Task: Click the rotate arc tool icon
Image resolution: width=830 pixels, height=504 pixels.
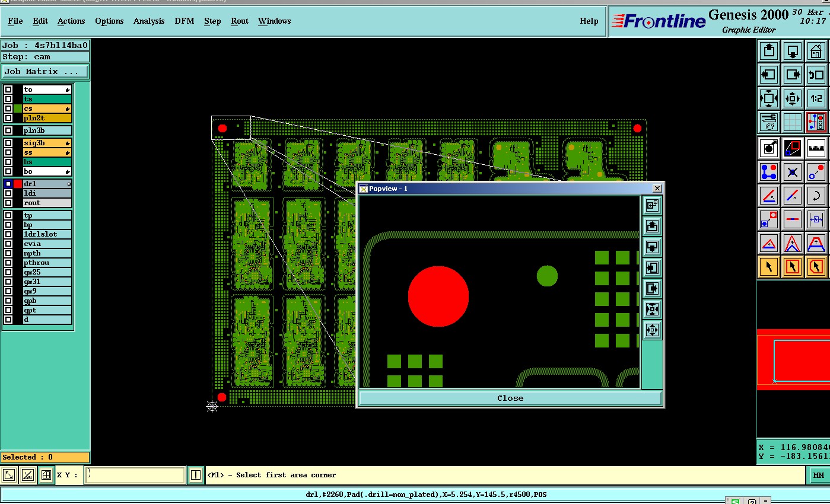Action: [x=816, y=195]
